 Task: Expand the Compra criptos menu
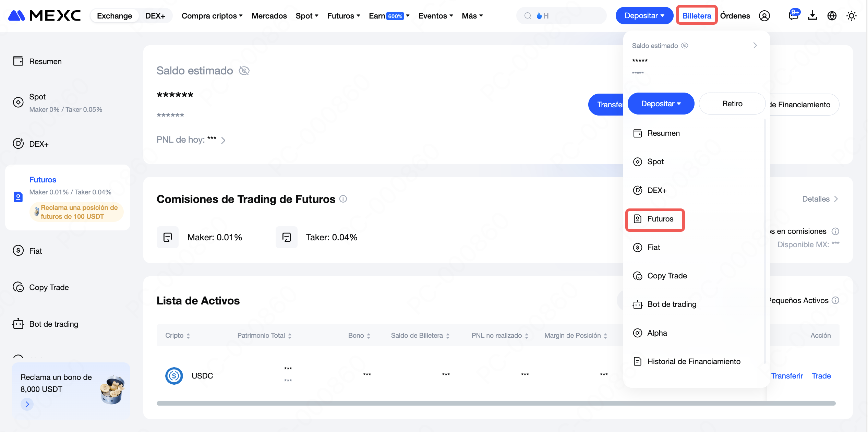coord(212,16)
